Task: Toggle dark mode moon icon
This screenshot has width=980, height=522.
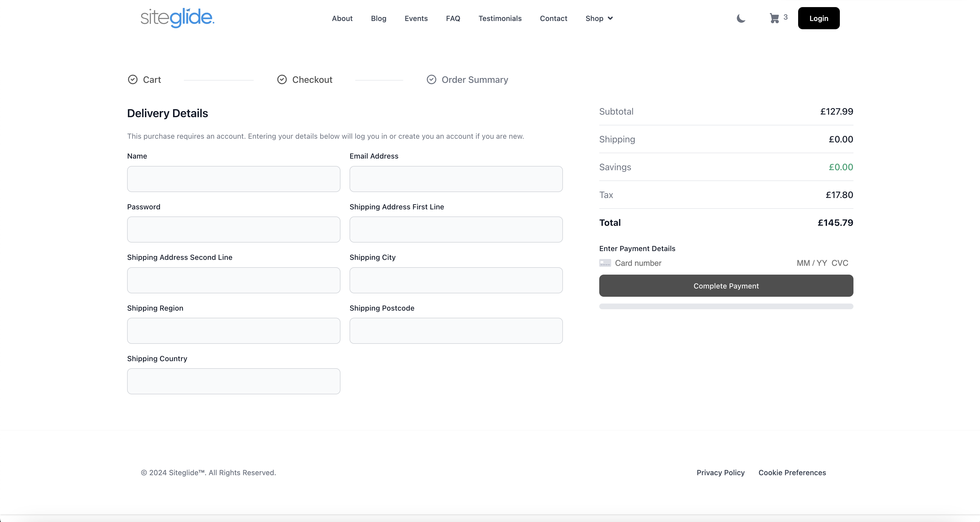Action: point(741,18)
